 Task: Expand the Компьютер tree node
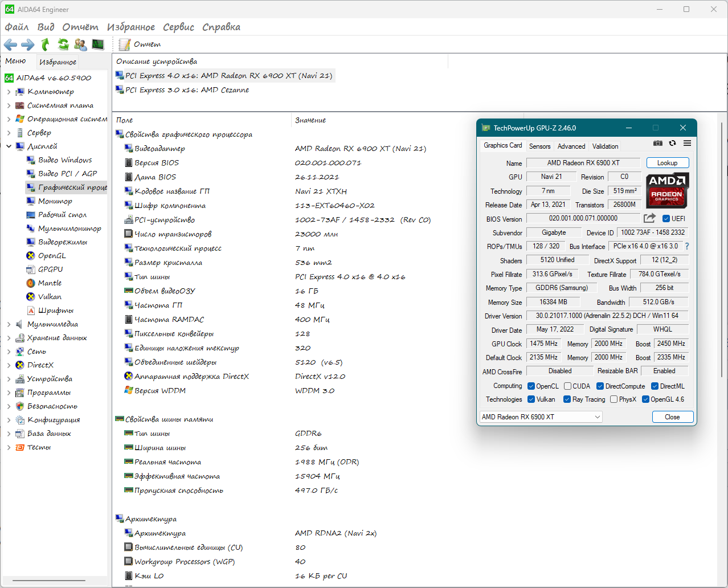(x=9, y=92)
